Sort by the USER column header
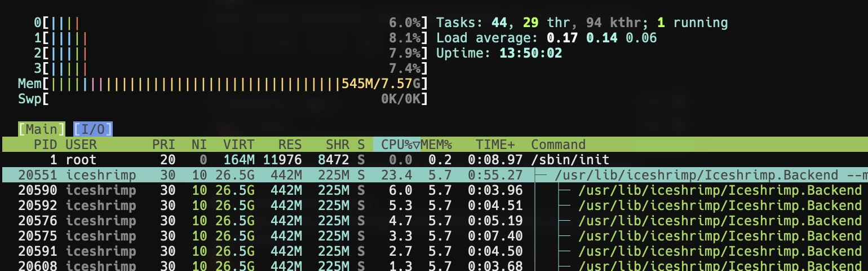This screenshot has height=271, width=868. (81, 145)
